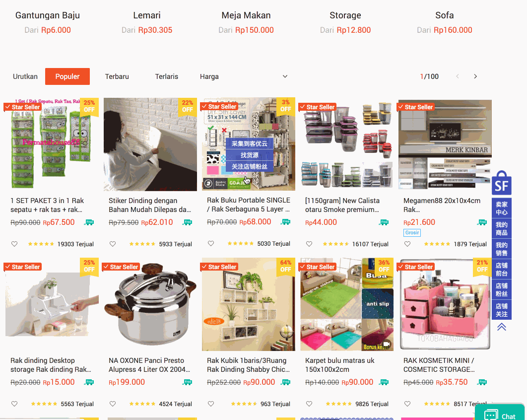Open RAK KOSMETIK MINI product title
This screenshot has height=420, width=527.
point(439,365)
